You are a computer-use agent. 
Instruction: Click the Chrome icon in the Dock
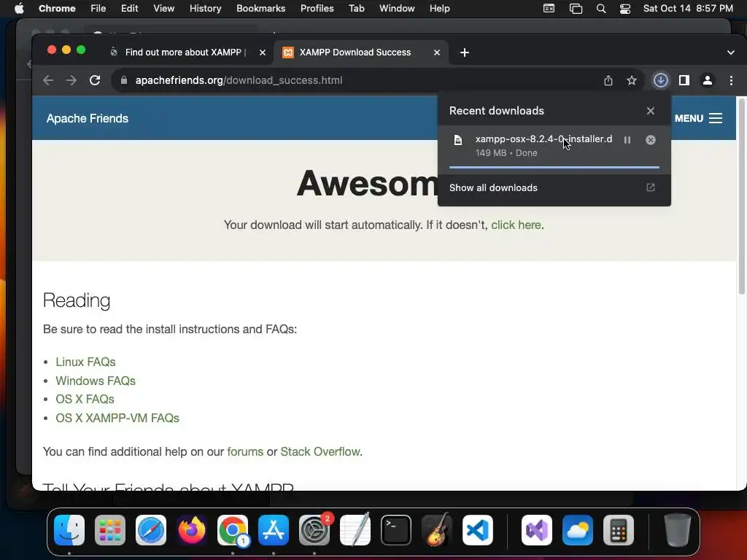pos(233,530)
